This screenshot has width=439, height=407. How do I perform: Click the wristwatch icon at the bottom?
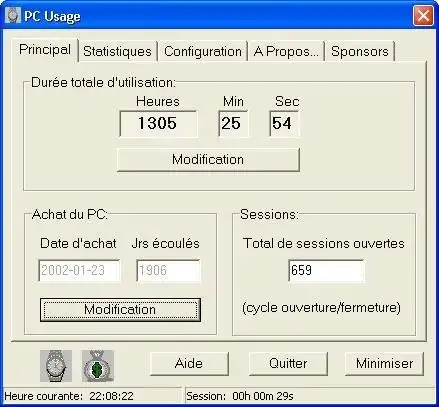point(56,366)
